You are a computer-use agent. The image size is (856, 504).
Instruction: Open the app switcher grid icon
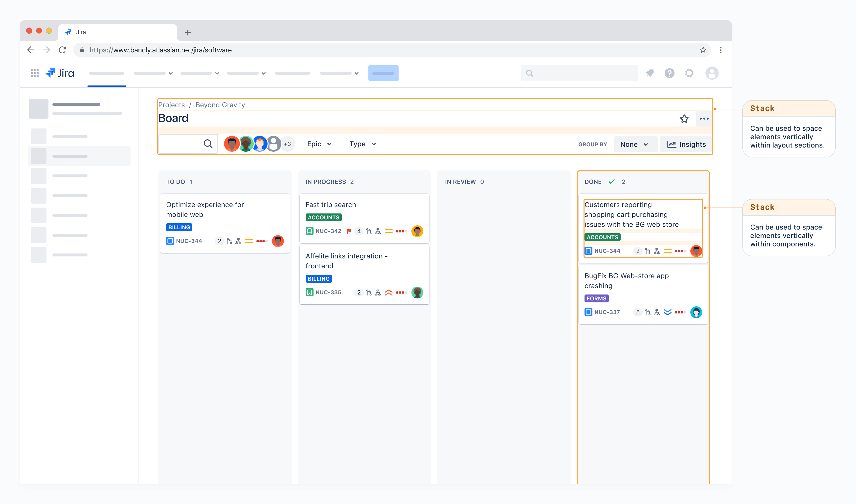point(34,73)
